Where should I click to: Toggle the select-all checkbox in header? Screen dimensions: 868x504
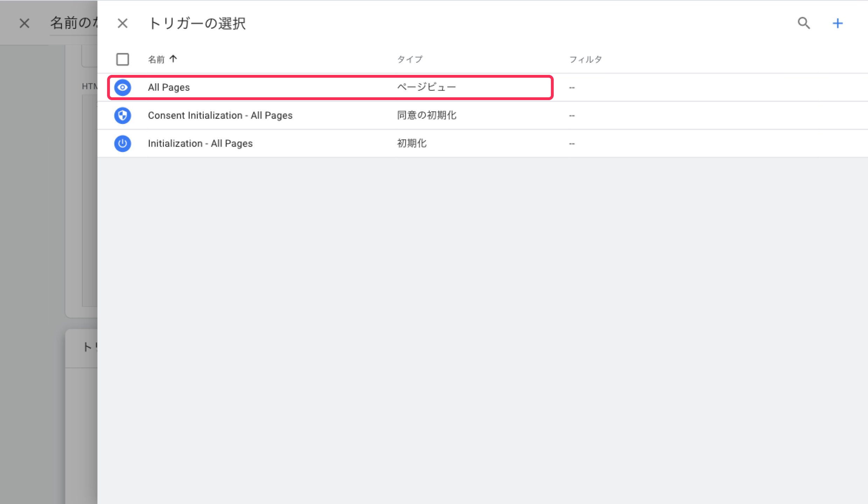click(x=122, y=59)
